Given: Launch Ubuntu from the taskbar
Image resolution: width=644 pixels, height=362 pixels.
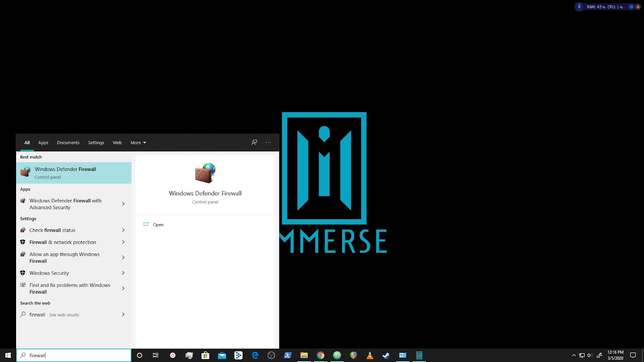Looking at the screenshot, I should pos(173,355).
